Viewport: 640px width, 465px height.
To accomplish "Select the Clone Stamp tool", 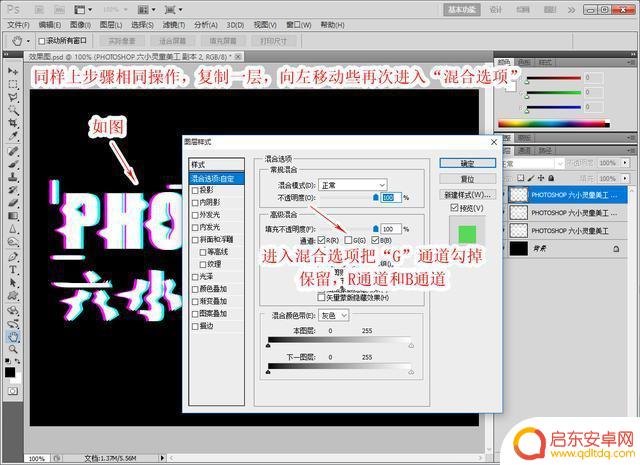I will point(13,177).
